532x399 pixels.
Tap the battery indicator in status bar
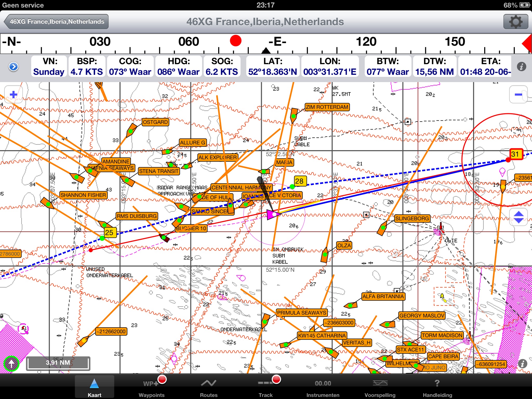[524, 5]
